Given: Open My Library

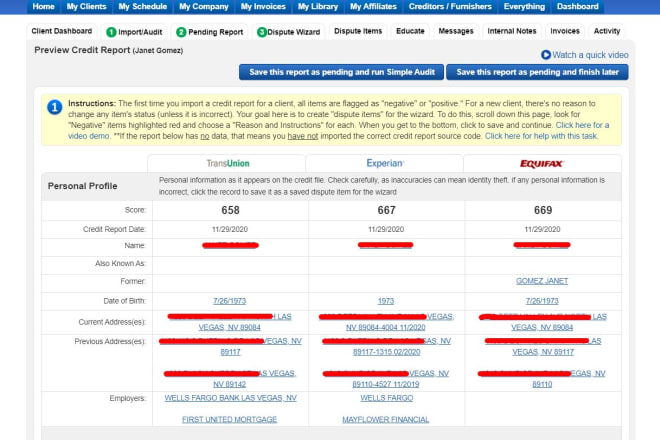Looking at the screenshot, I should tap(318, 7).
